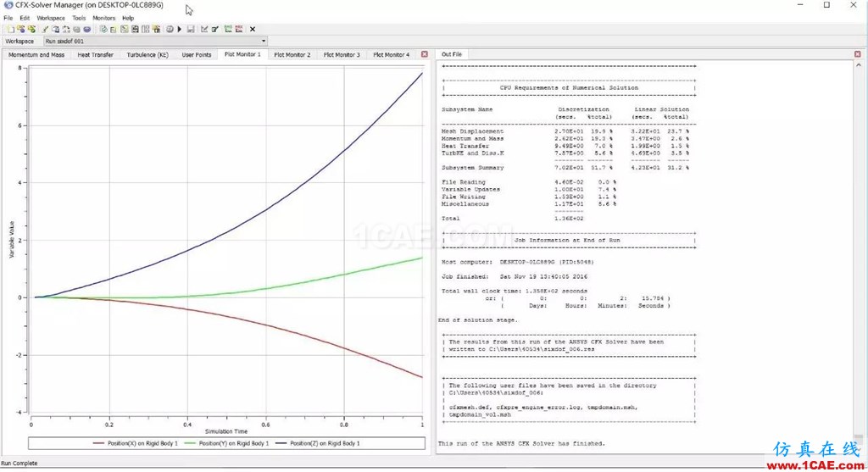This screenshot has height=472, width=868.
Task: Click the Position(X) on Rigid Body 1 legend entry
Action: pos(136,443)
